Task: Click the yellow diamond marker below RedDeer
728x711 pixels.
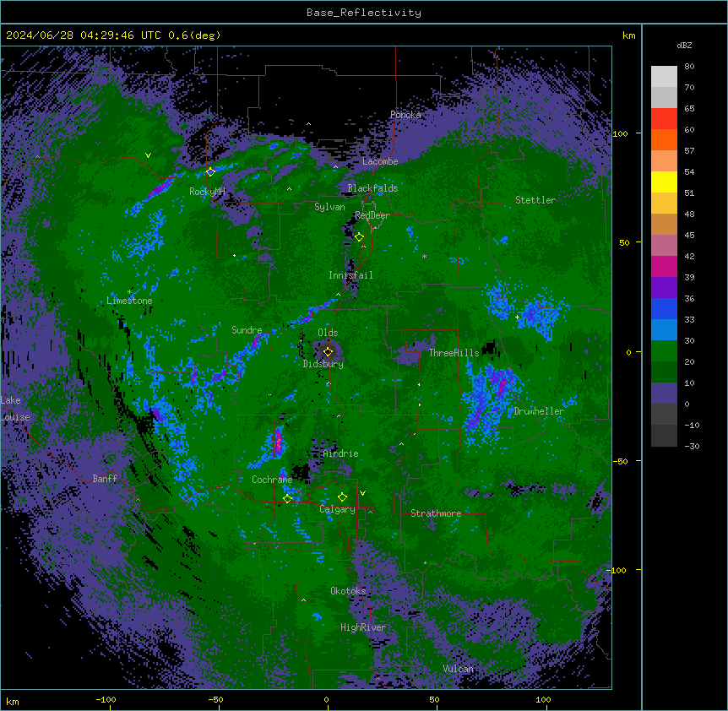Action: tap(360, 237)
